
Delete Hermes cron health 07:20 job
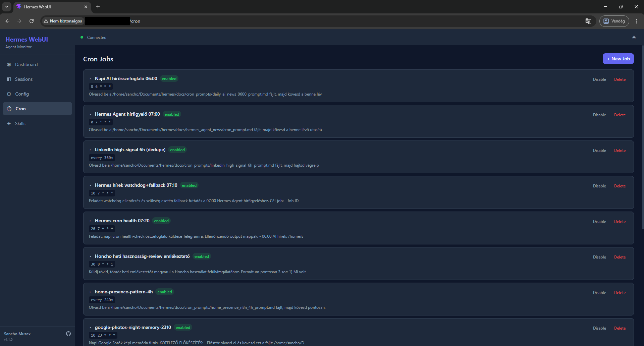click(620, 222)
